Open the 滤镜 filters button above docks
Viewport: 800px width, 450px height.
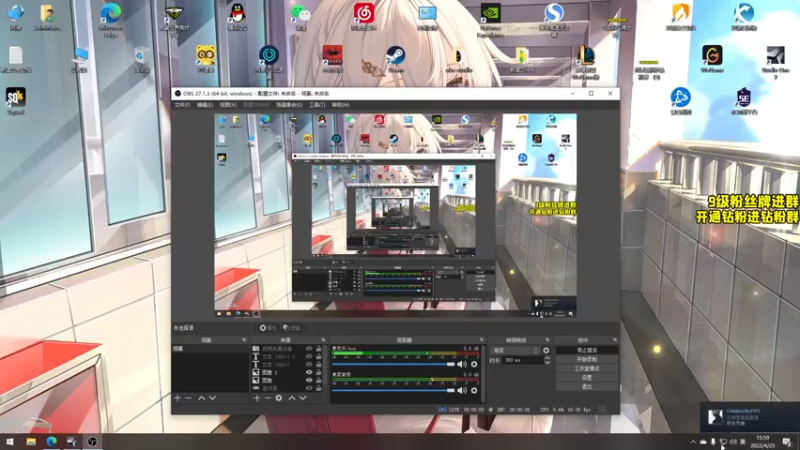pyautogui.click(x=292, y=328)
